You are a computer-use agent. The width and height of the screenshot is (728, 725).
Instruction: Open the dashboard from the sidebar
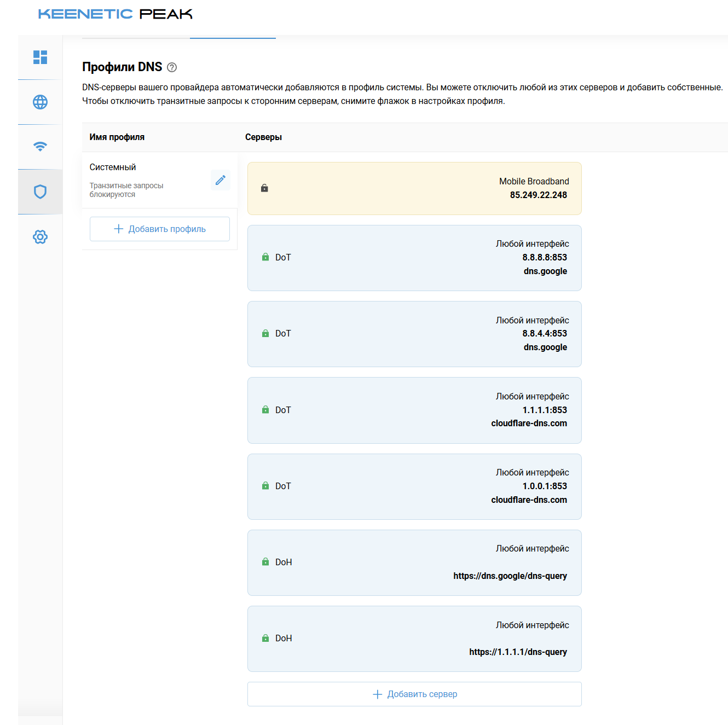(x=40, y=57)
